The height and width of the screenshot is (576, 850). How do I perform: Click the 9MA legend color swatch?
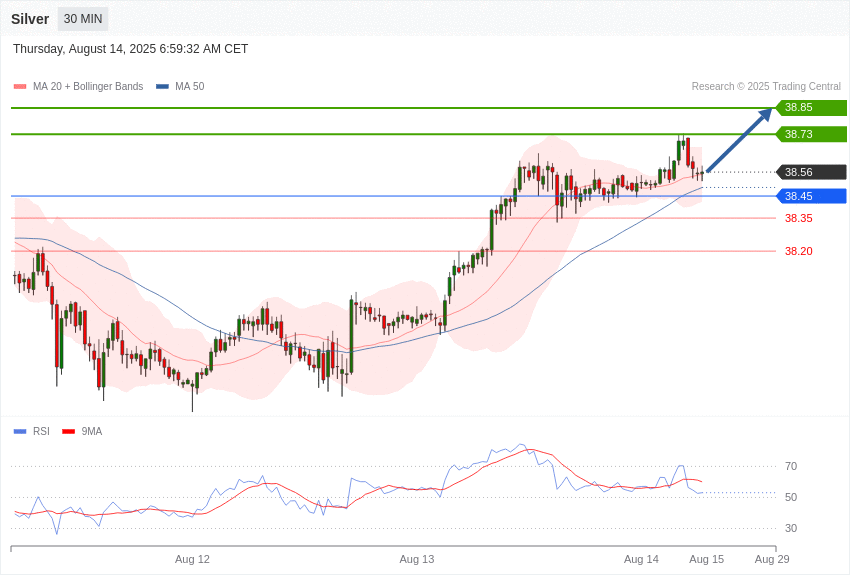69,431
